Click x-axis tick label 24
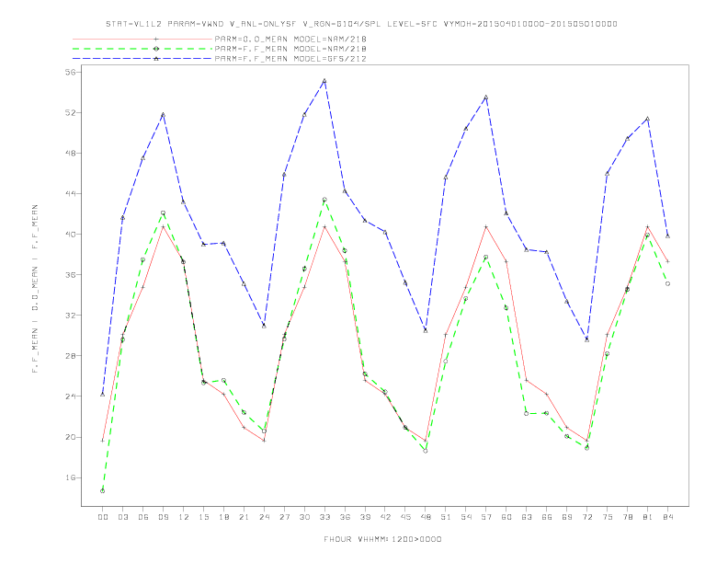 (264, 517)
